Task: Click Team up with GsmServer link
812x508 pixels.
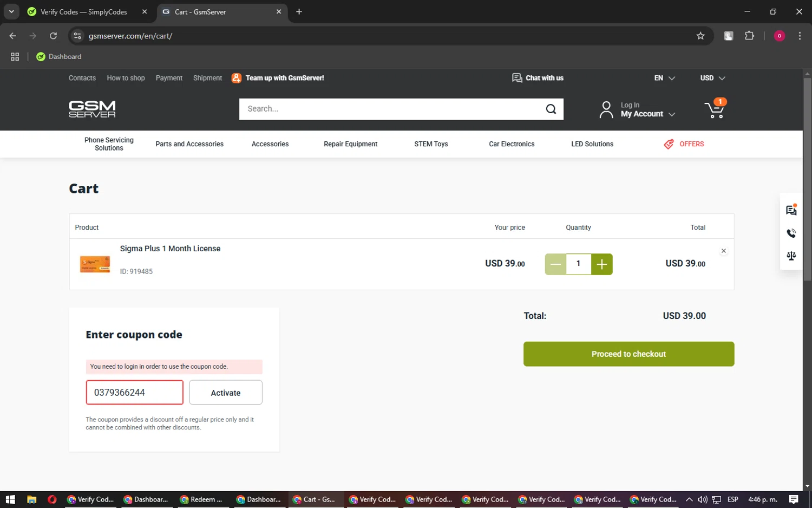Action: coord(278,78)
